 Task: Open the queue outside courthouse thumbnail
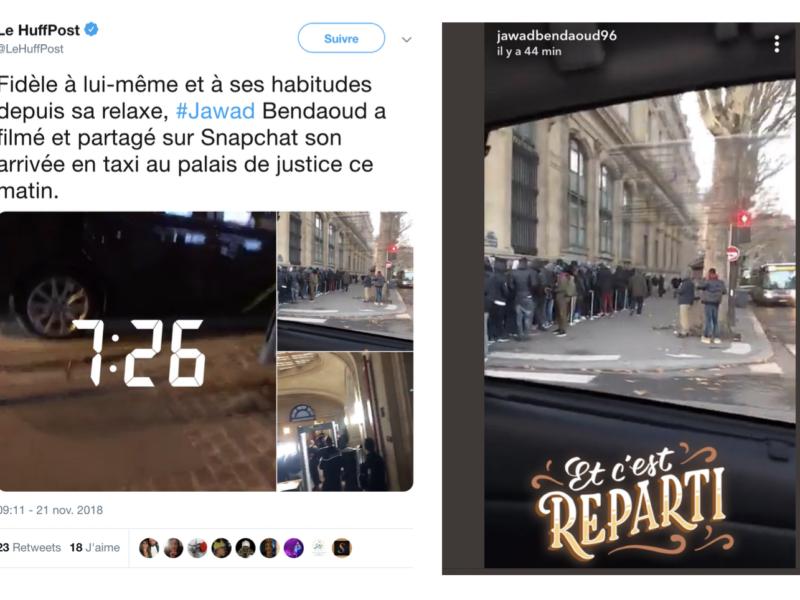coord(345,281)
